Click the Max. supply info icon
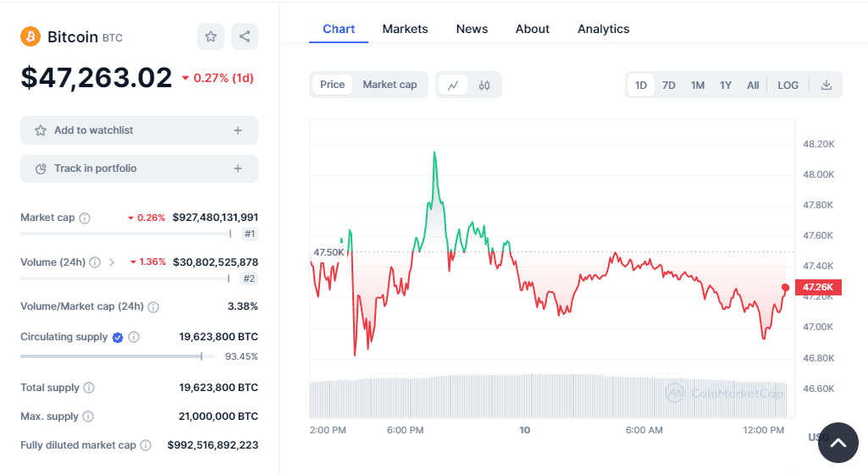The height and width of the screenshot is (474, 868). [88, 416]
